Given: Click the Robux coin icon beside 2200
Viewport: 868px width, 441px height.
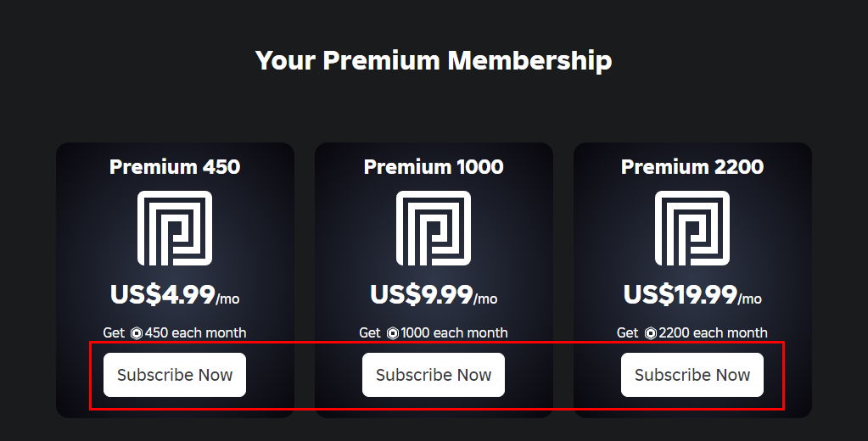Looking at the screenshot, I should (650, 333).
